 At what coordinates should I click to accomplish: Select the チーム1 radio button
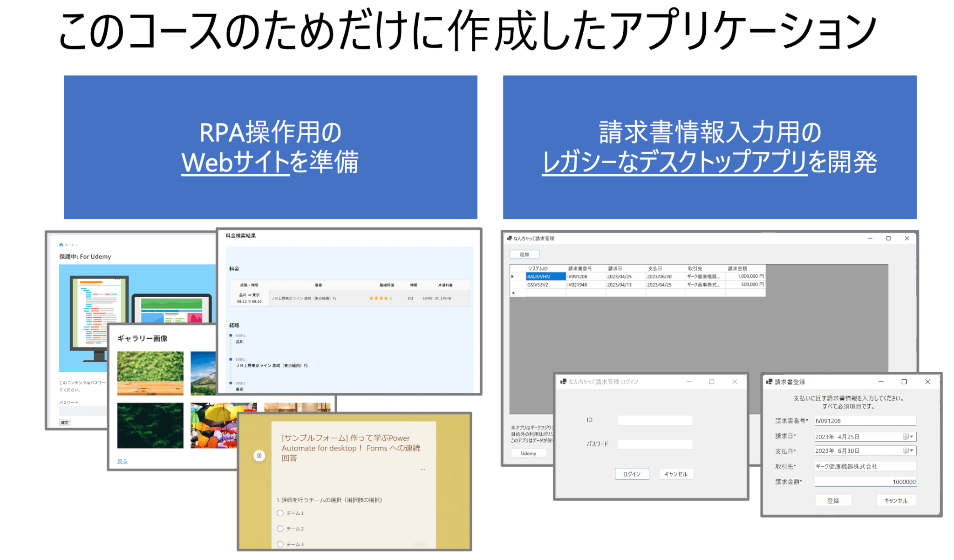280,512
